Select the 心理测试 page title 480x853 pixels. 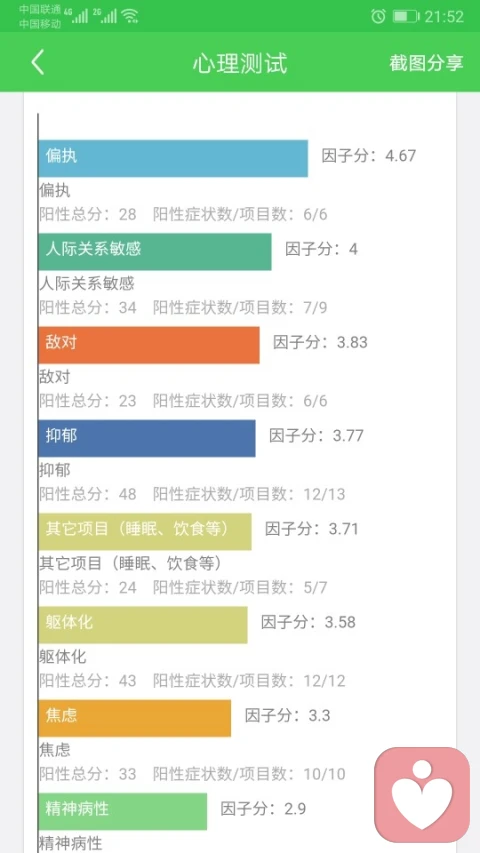[x=239, y=63]
